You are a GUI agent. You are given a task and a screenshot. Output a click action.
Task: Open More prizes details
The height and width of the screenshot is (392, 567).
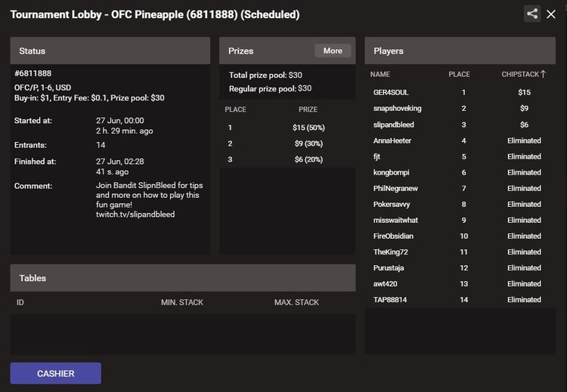point(333,51)
